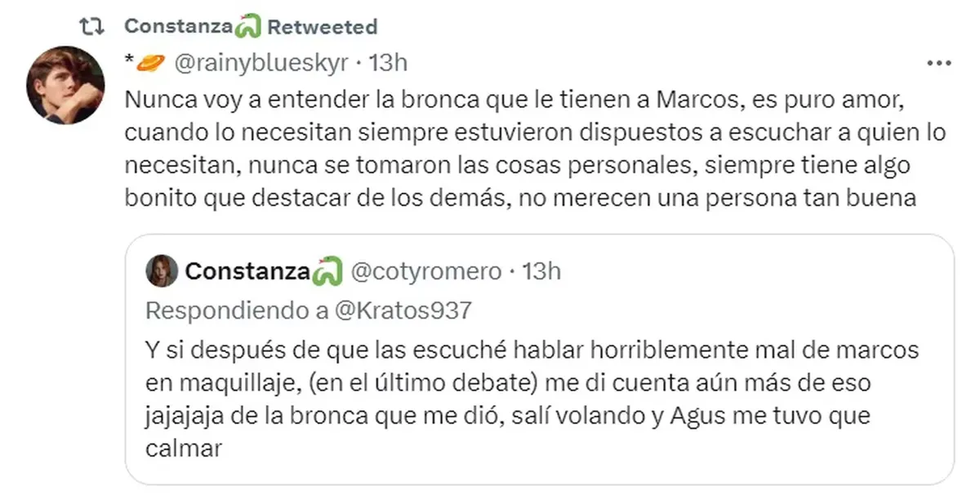This screenshot has width=980, height=500.
Task: Click the bold Constanza name in quoted tweet
Action: [x=248, y=271]
